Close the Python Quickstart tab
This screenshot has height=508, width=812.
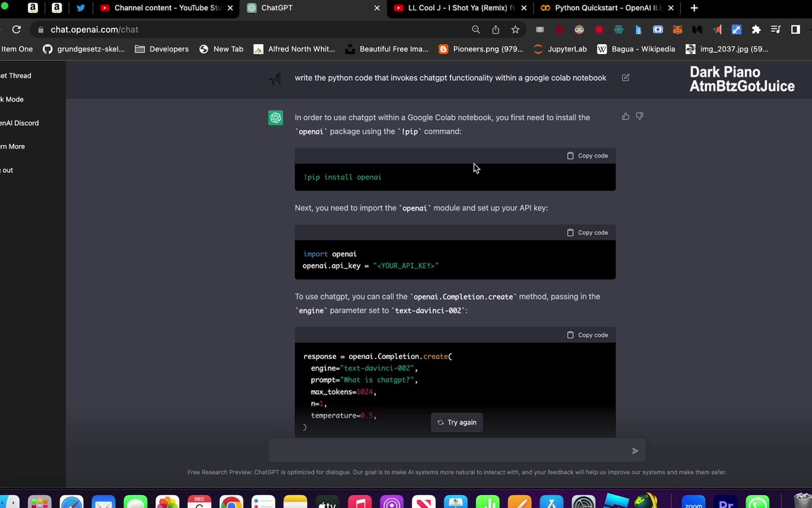[671, 8]
